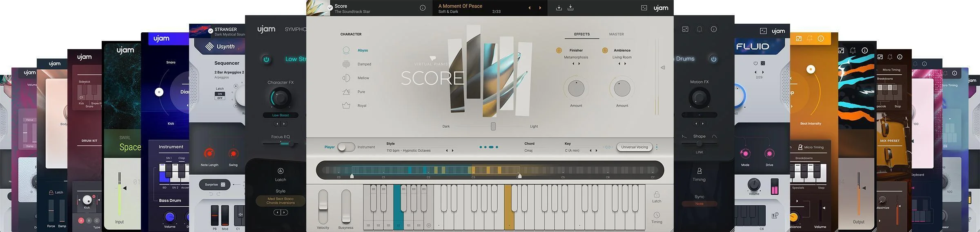Click the Universal Voicing button
This screenshot has width=980, height=232.
point(634,147)
